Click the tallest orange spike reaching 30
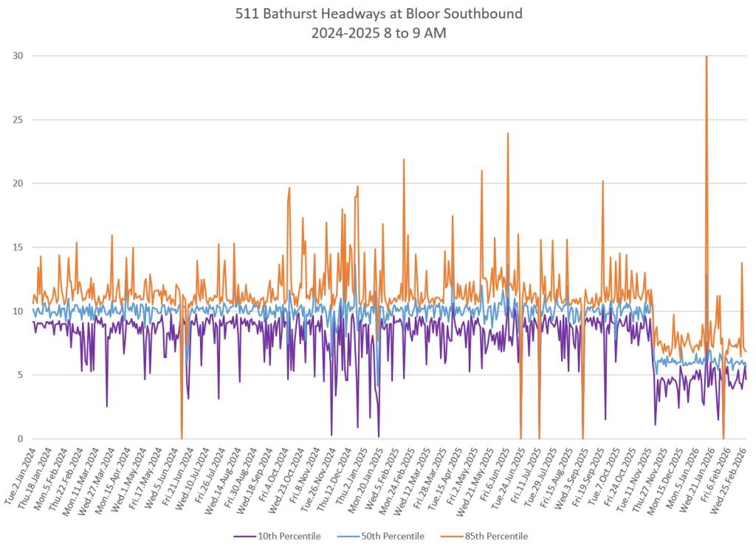Screen dimensions: 756x547 tap(707, 59)
